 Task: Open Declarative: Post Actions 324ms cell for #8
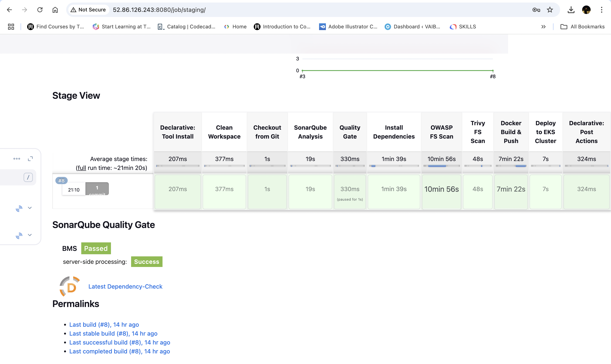pyautogui.click(x=586, y=192)
